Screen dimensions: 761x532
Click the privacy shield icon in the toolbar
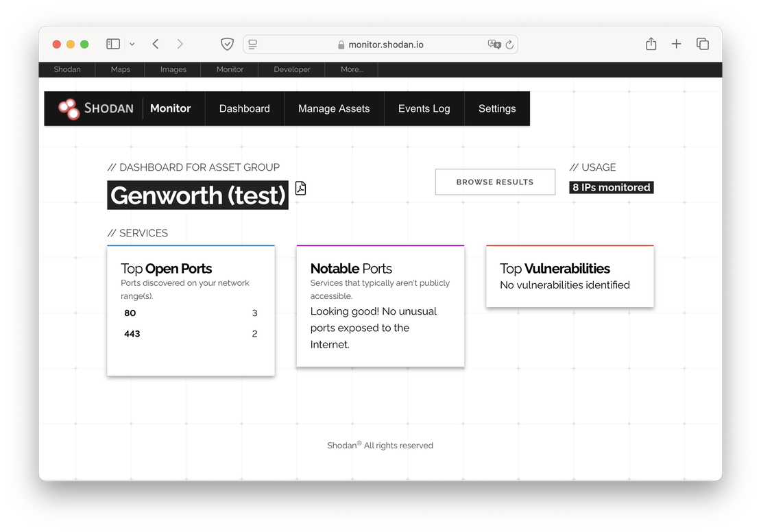click(227, 43)
